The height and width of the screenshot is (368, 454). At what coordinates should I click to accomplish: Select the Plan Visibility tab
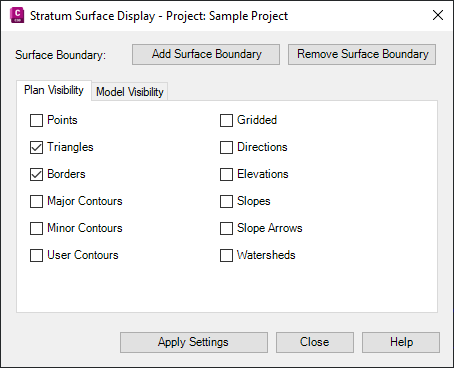pyautogui.click(x=54, y=90)
